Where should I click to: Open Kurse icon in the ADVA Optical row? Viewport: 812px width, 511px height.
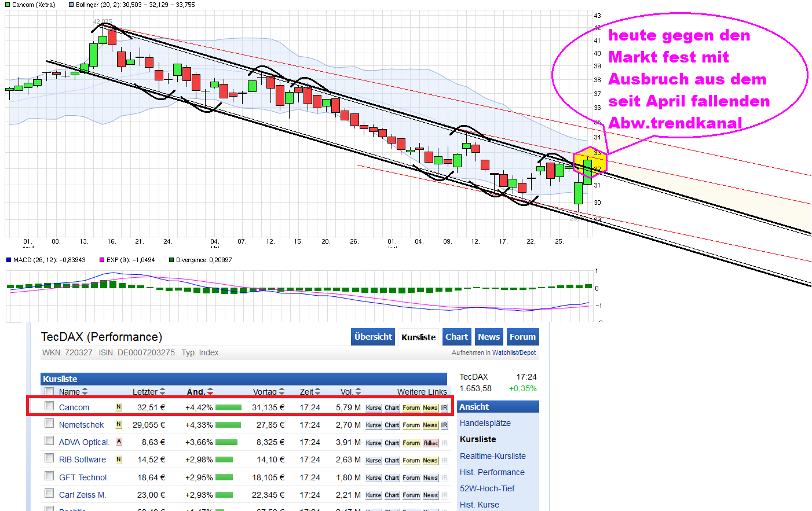pos(374,443)
